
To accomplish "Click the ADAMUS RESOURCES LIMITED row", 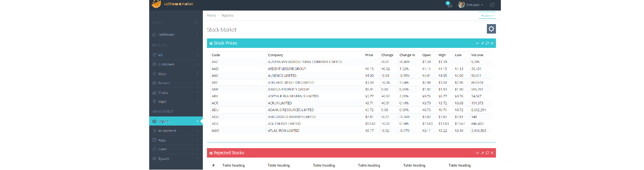I will pos(351,110).
